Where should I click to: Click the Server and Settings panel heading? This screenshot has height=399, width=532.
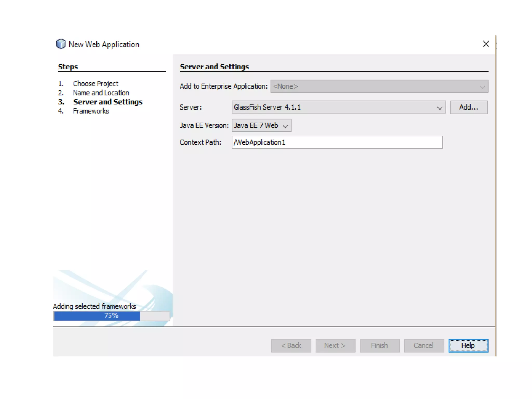coord(214,67)
